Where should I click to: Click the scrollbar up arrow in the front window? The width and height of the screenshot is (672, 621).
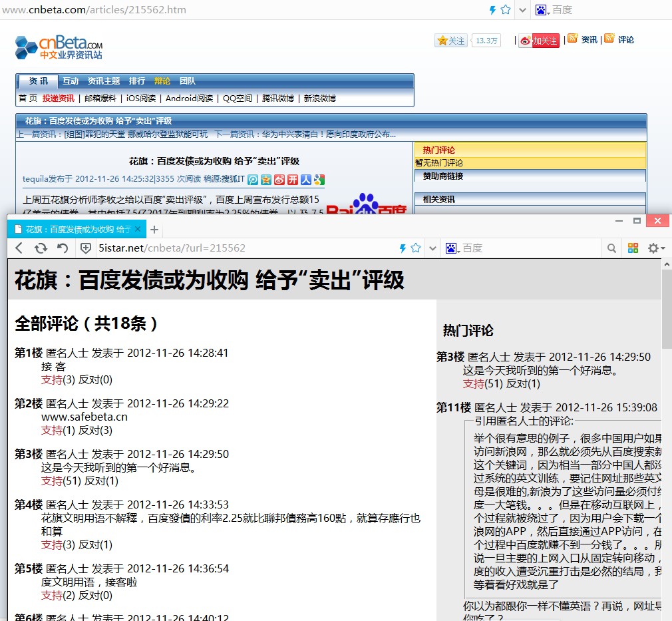(x=667, y=265)
